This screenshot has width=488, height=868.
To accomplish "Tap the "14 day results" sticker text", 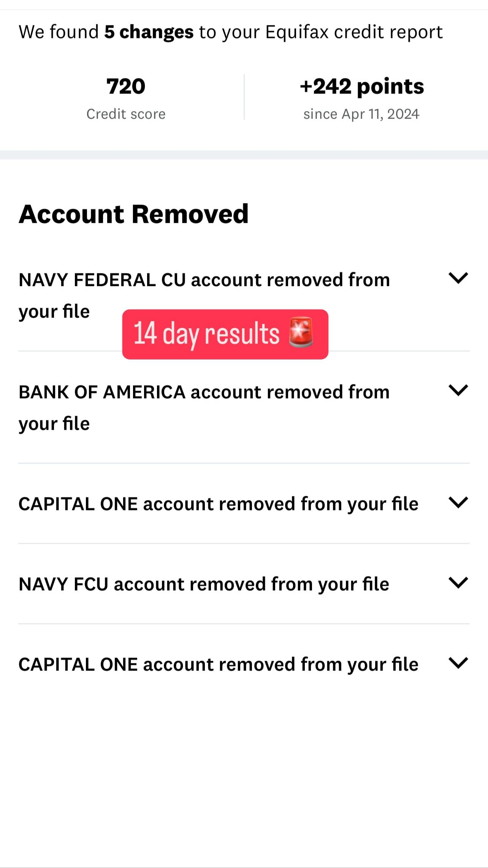I will 206,334.
